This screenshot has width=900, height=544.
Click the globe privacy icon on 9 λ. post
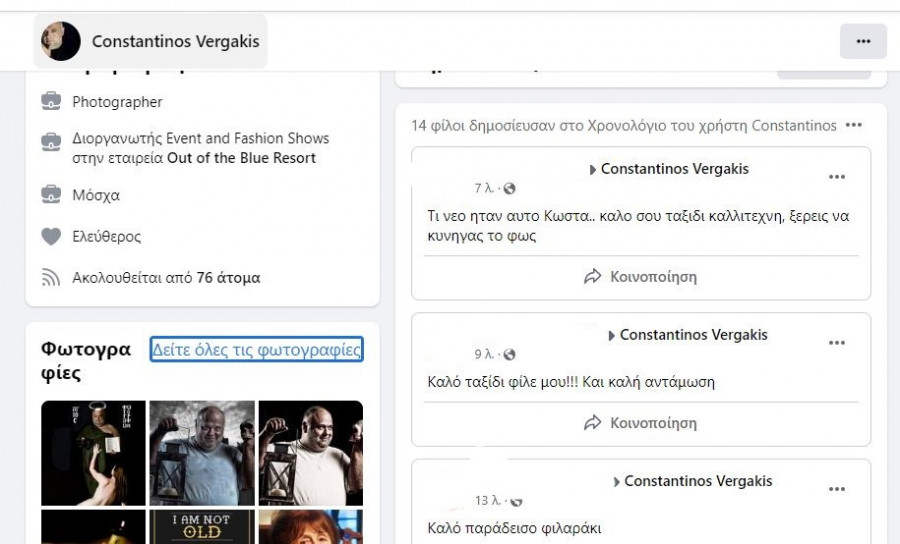[x=509, y=355]
